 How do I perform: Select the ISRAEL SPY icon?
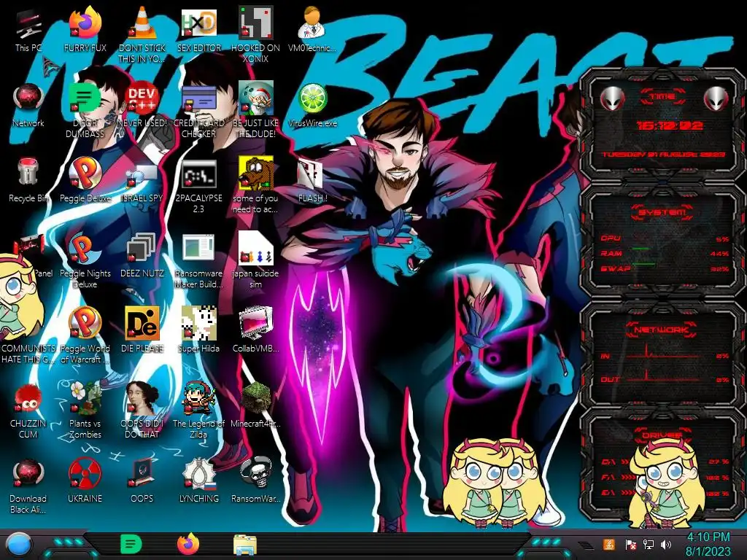(x=142, y=183)
